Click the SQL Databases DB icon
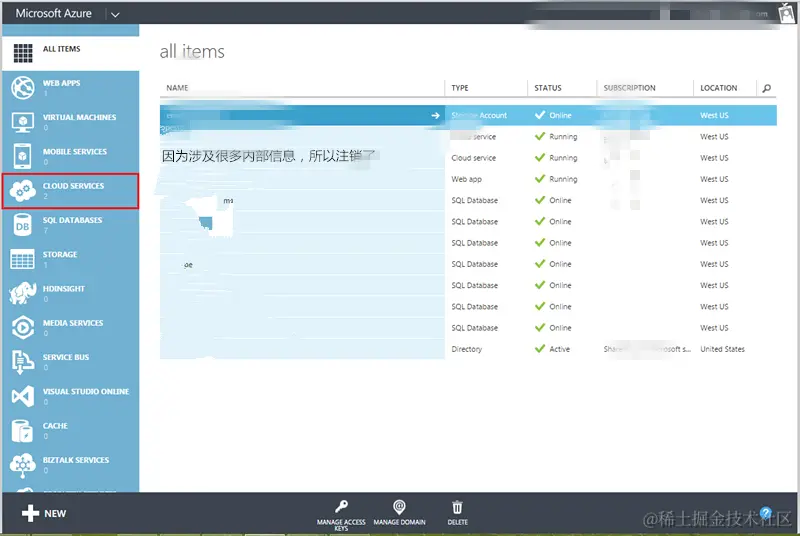Image resolution: width=800 pixels, height=536 pixels. click(23, 225)
